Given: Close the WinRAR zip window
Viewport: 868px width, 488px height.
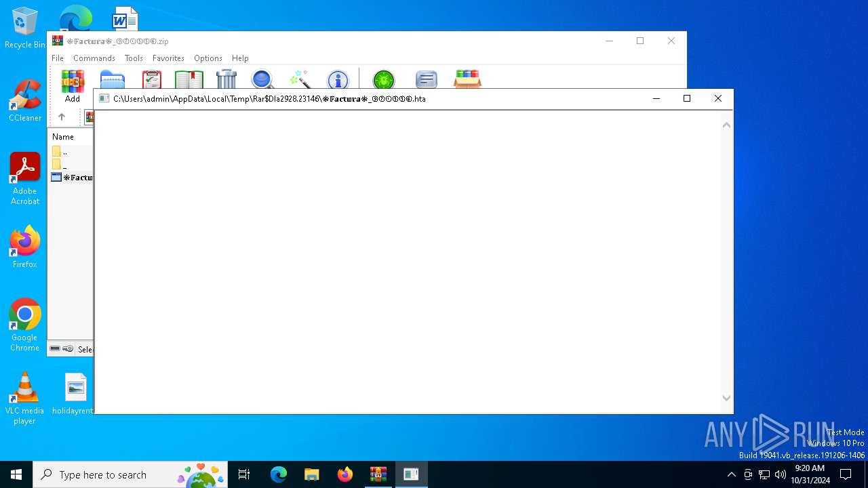Looking at the screenshot, I should 671,41.
